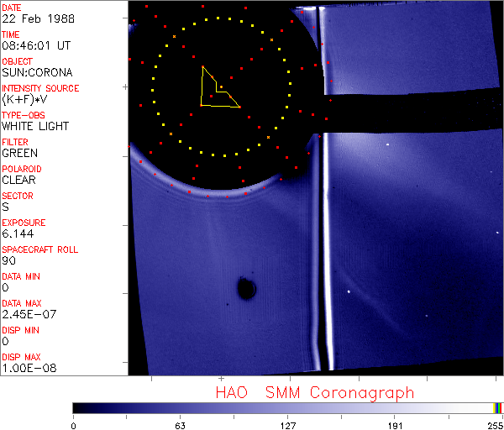Viewport: 504px width, 430px height.
Task: Select the exposure value 6.144
Action: pyautogui.click(x=17, y=233)
